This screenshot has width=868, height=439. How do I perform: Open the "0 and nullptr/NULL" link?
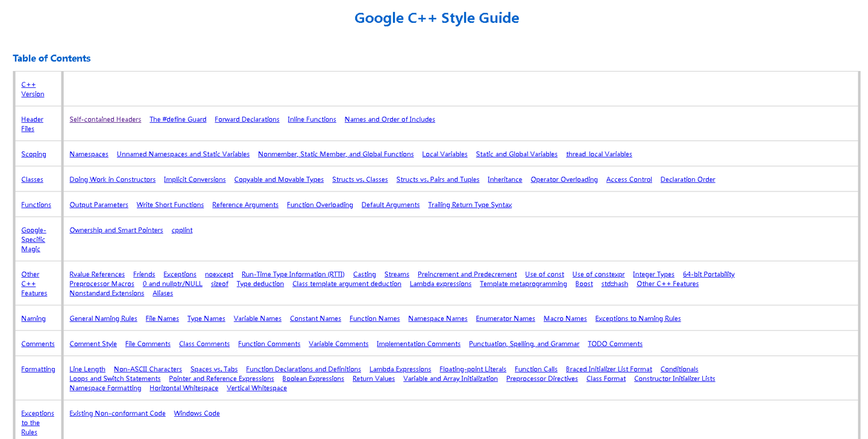pyautogui.click(x=172, y=284)
